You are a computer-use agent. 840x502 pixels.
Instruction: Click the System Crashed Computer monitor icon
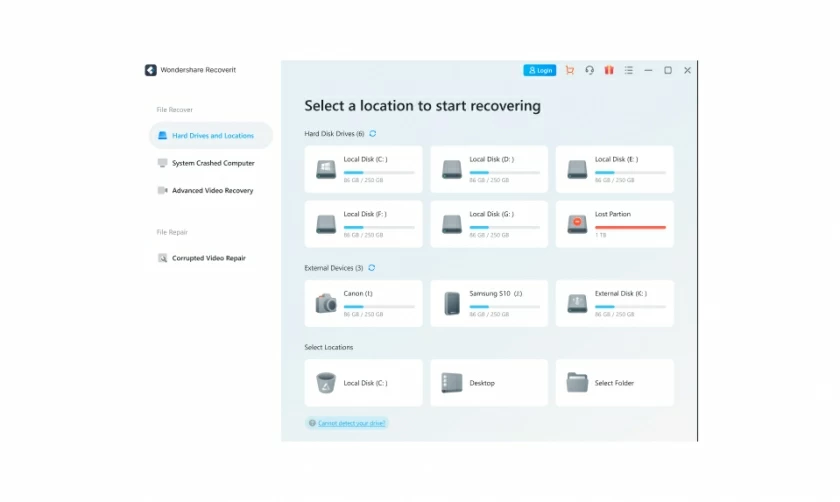pos(162,163)
